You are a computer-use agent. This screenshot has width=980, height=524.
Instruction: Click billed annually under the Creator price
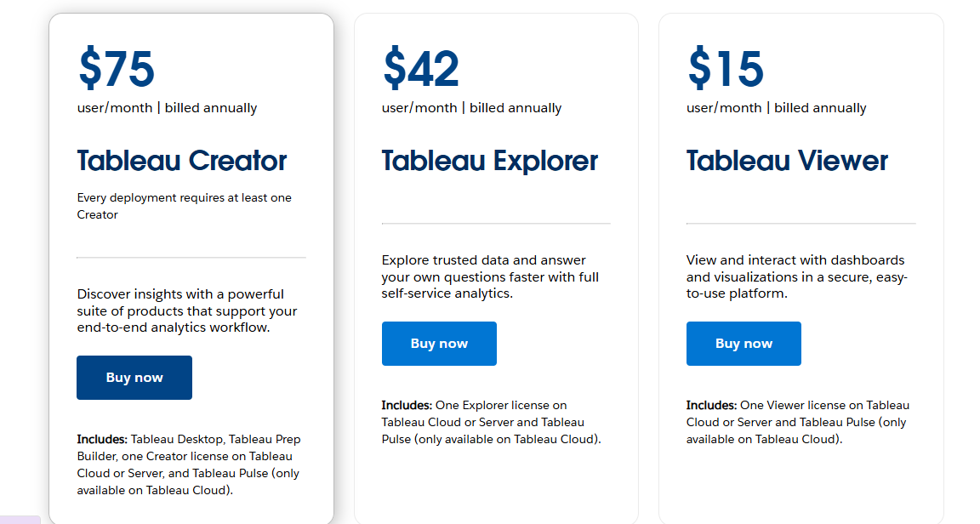(x=211, y=107)
